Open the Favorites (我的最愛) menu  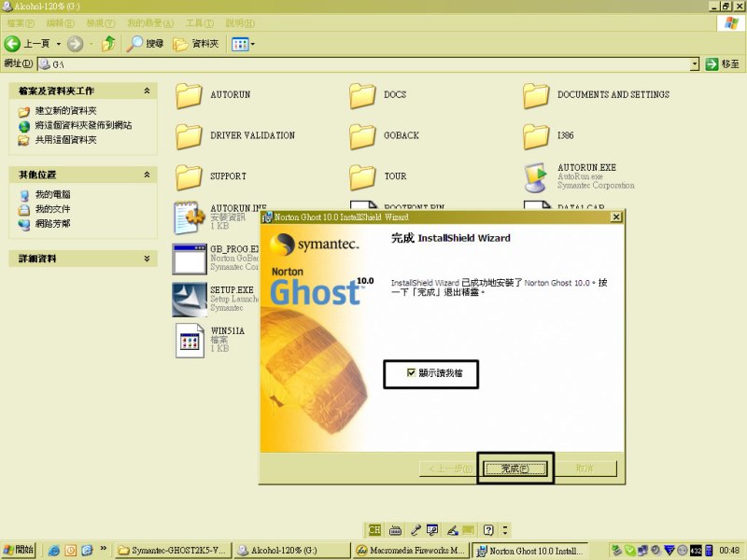pyautogui.click(x=150, y=22)
